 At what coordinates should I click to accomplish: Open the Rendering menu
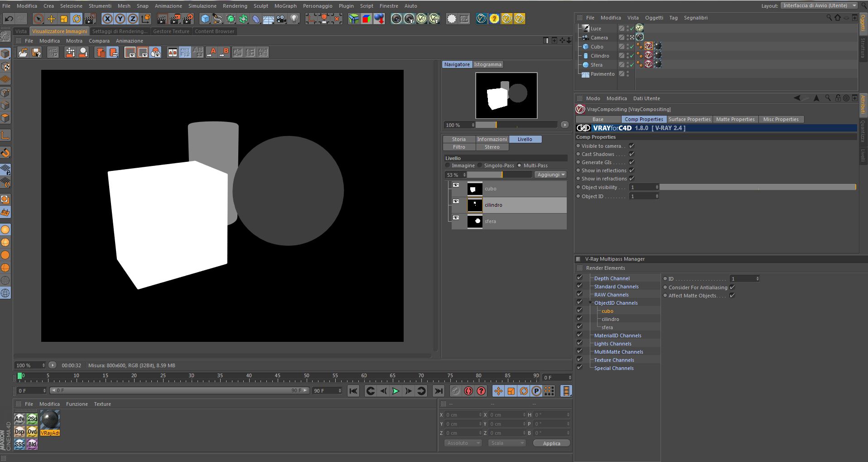tap(235, 6)
